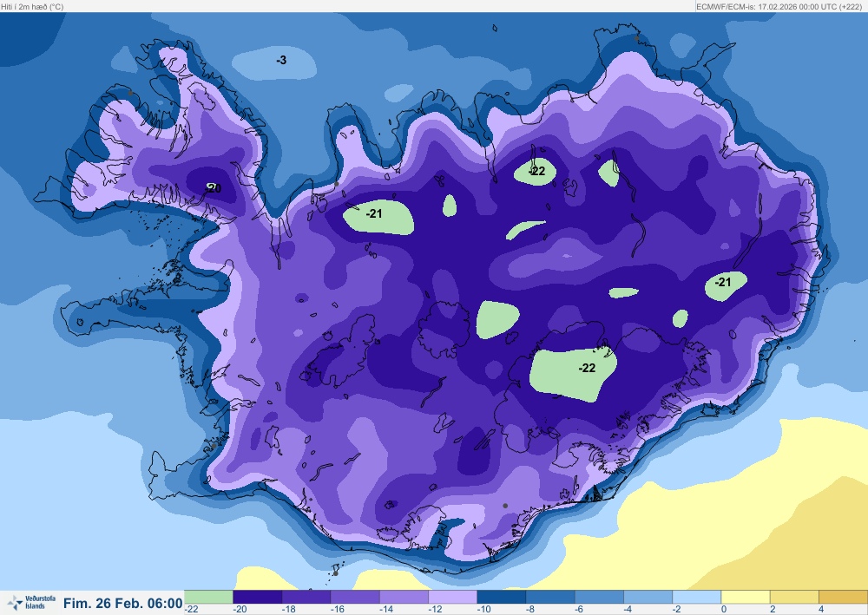Click the legend scale value '0'
Image resolution: width=868 pixels, height=615 pixels.
(724, 610)
